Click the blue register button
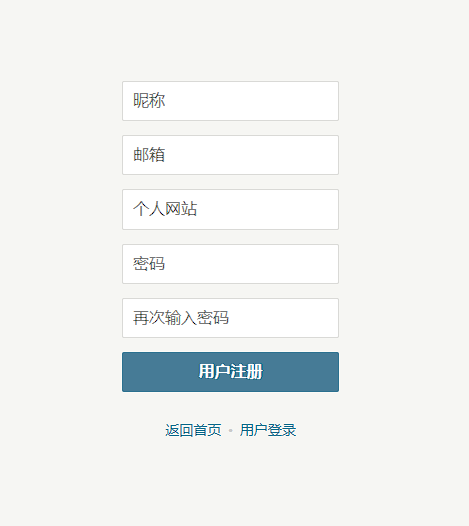This screenshot has width=469, height=526. click(230, 372)
